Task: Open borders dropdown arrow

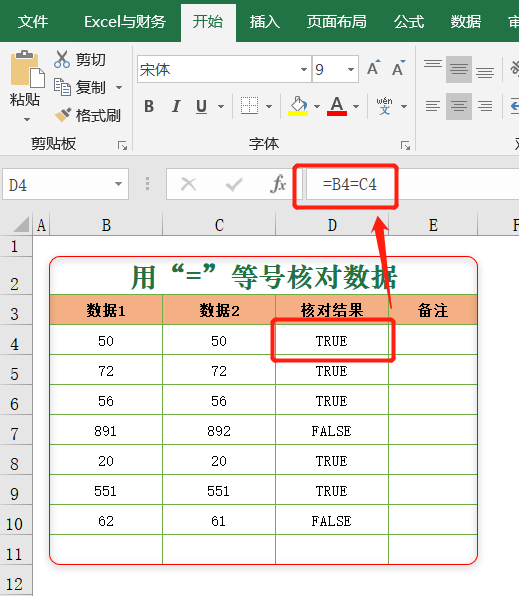Action: click(x=269, y=106)
